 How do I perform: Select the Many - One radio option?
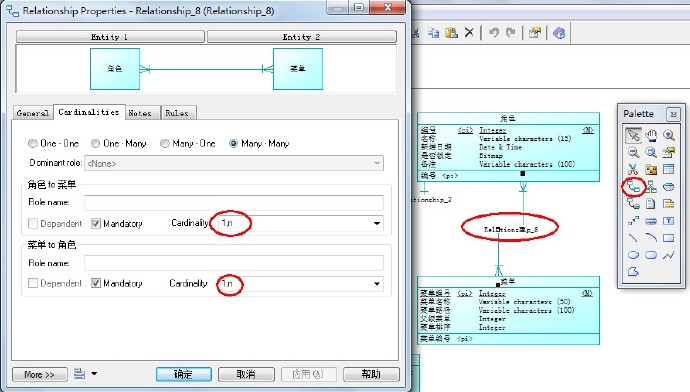point(187,143)
